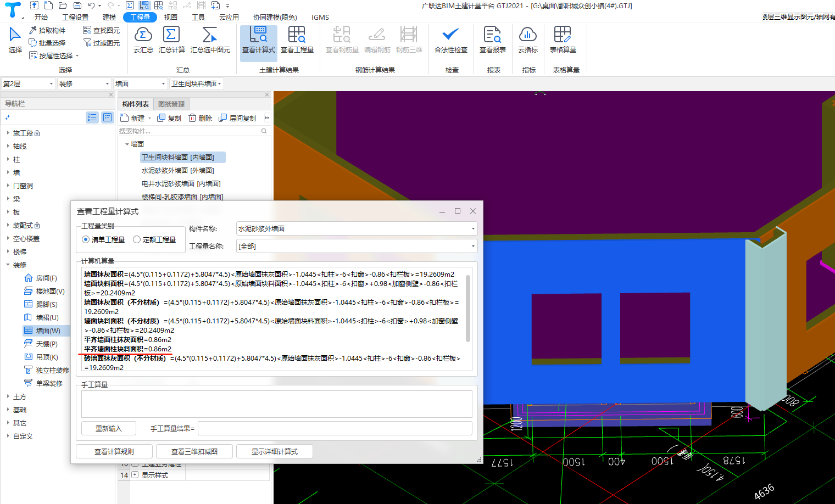Open the 视图 ribbon tab

171,17
